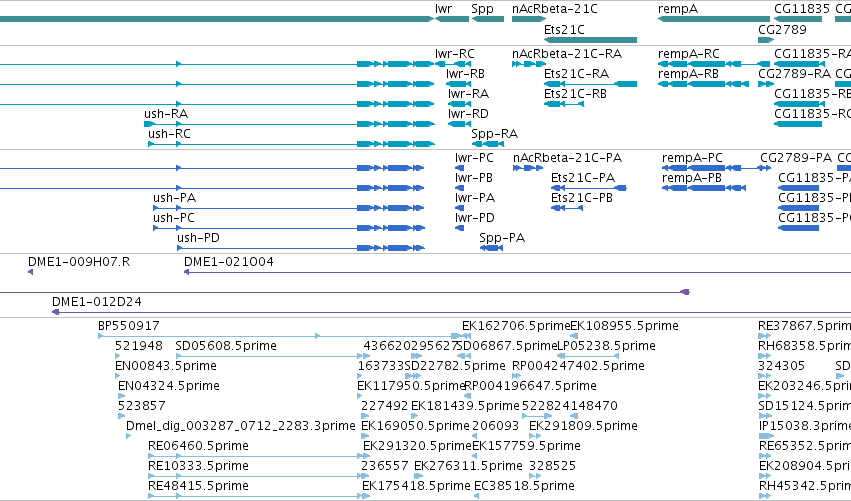
Task: Select the lwr-PC protein label
Action: tap(475, 158)
